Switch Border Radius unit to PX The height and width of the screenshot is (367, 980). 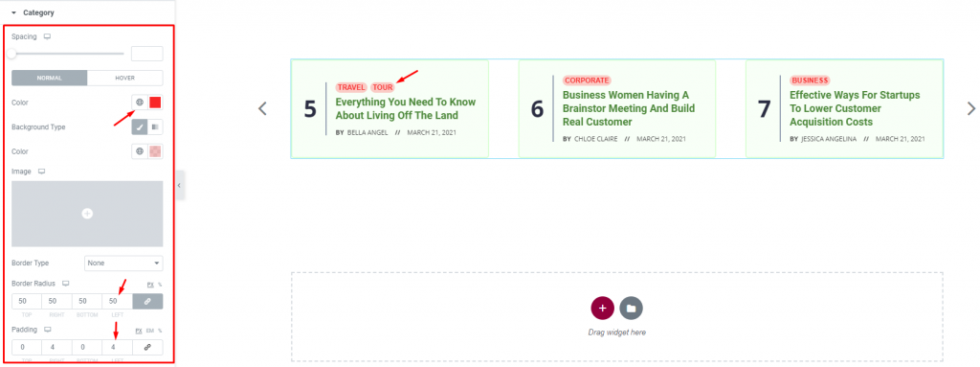pos(150,284)
